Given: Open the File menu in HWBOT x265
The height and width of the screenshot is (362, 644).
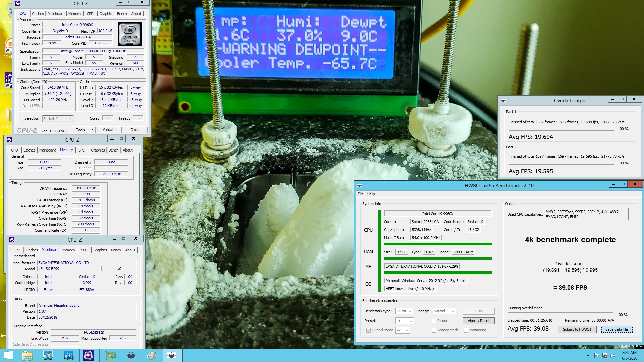Looking at the screenshot, I should click(x=361, y=194).
